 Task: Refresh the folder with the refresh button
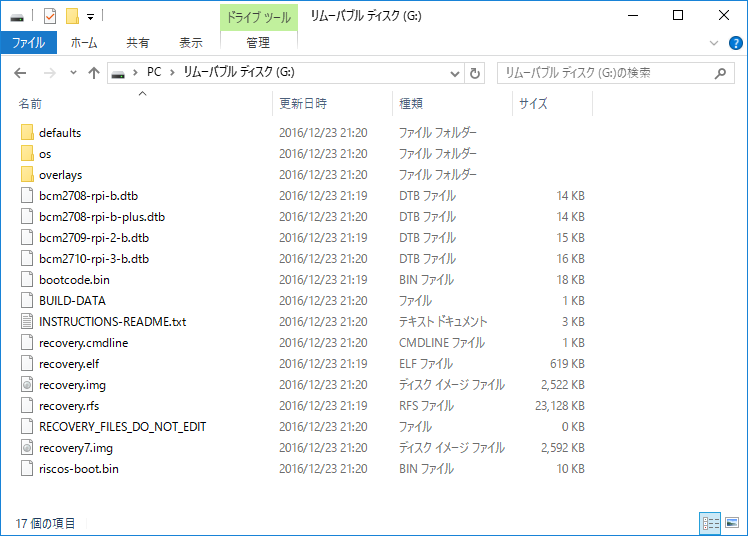[x=475, y=73]
